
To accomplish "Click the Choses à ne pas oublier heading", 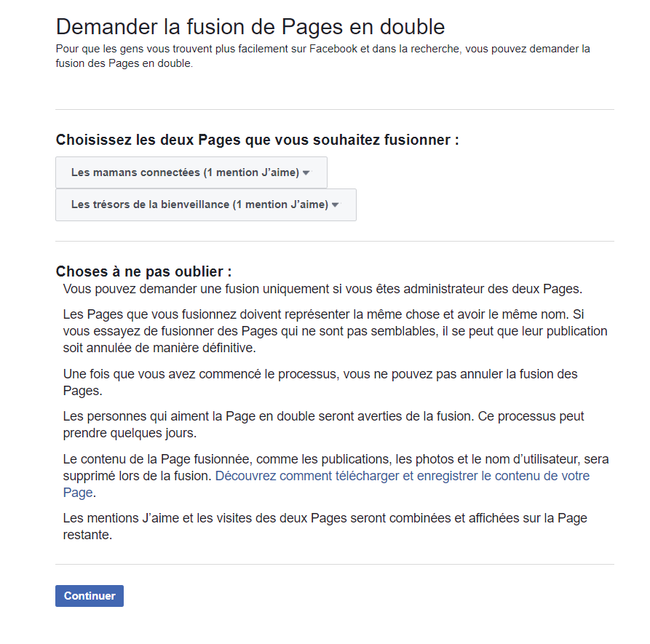I will (144, 271).
